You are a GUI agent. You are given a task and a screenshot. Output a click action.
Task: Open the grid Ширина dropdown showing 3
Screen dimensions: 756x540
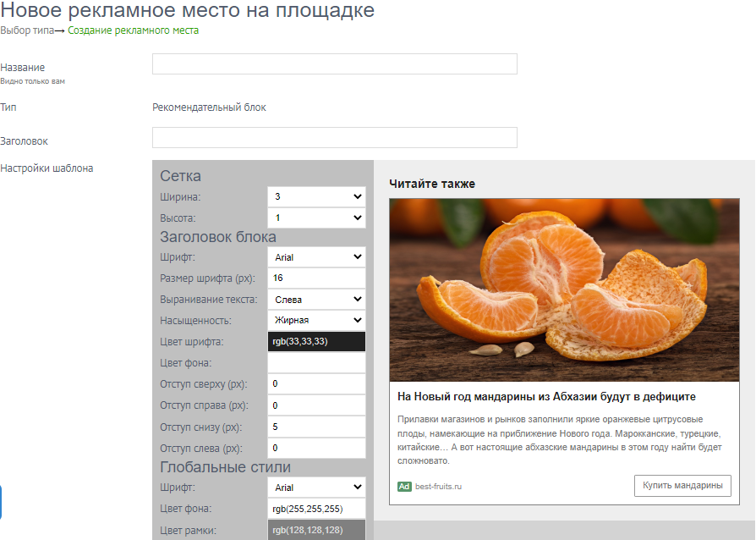(316, 196)
